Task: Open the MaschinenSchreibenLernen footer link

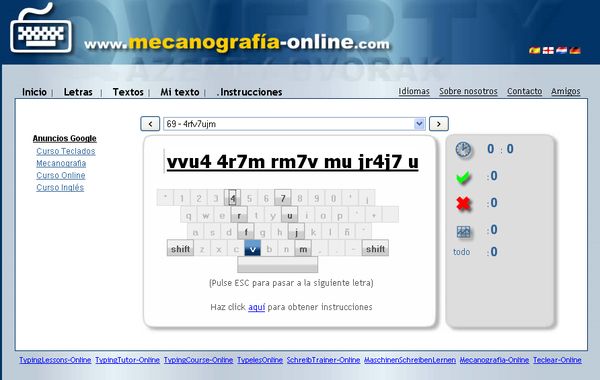Action: point(410,360)
